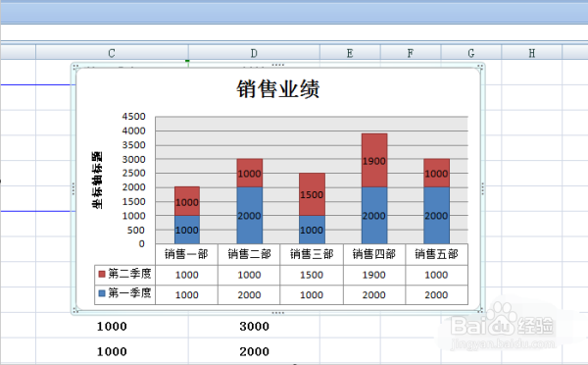Select column C header
588x365 pixels.
point(112,53)
